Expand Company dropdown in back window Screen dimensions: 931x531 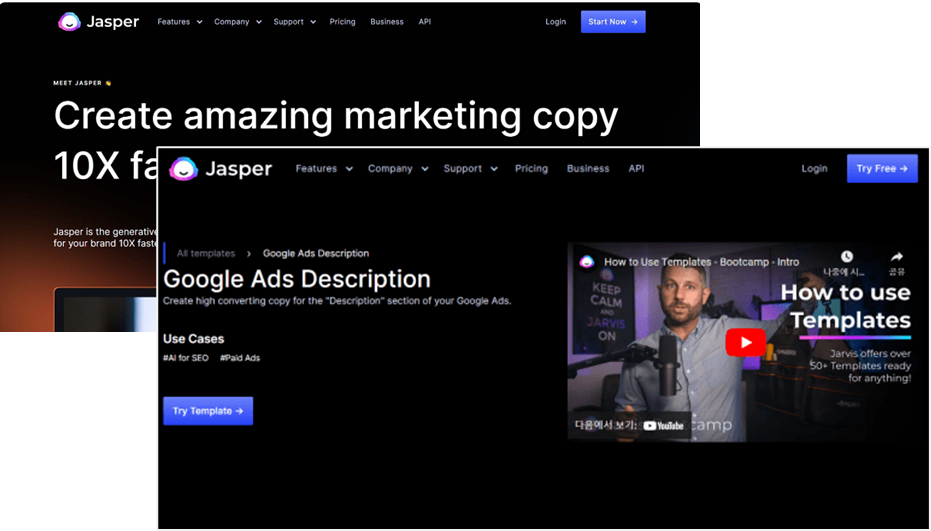point(238,22)
